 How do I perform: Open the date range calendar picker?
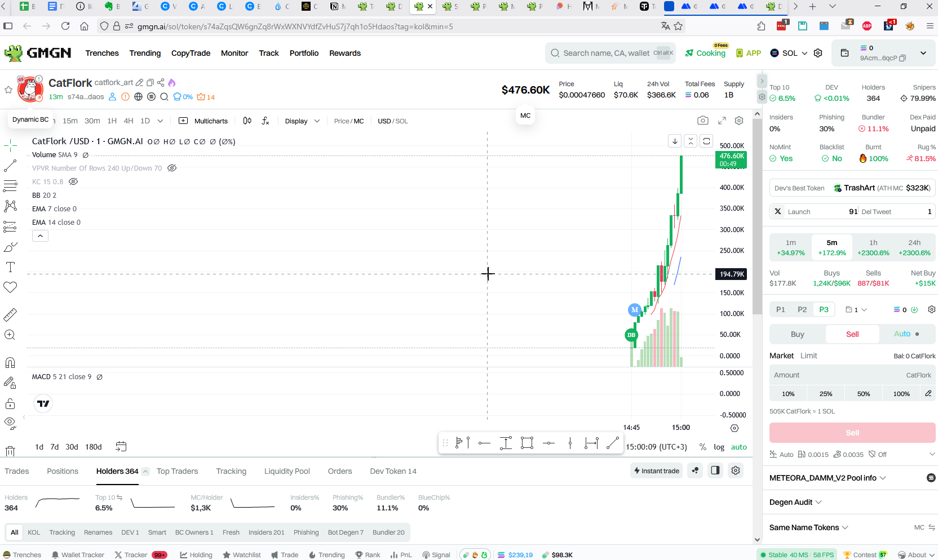pos(121,446)
